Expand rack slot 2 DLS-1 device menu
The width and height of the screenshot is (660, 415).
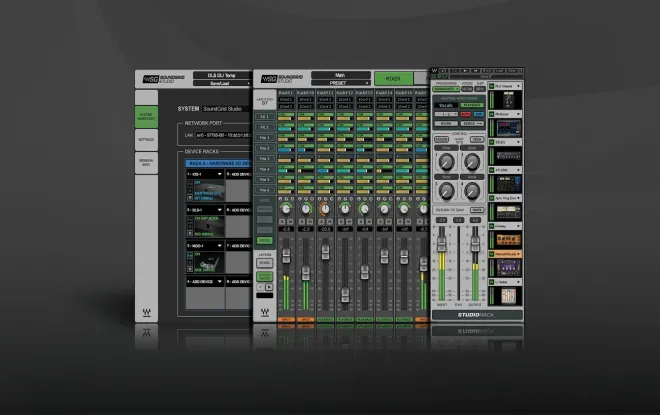tap(219, 210)
